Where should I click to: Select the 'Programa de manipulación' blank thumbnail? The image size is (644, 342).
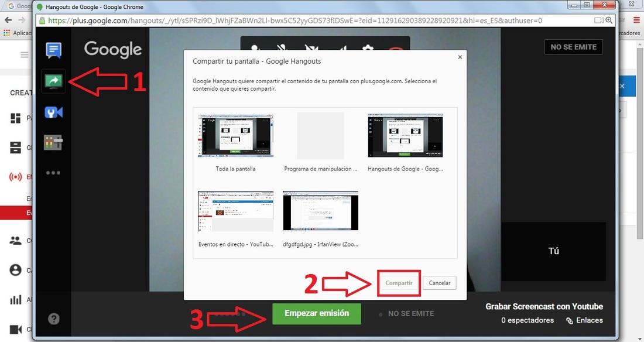[x=320, y=136]
